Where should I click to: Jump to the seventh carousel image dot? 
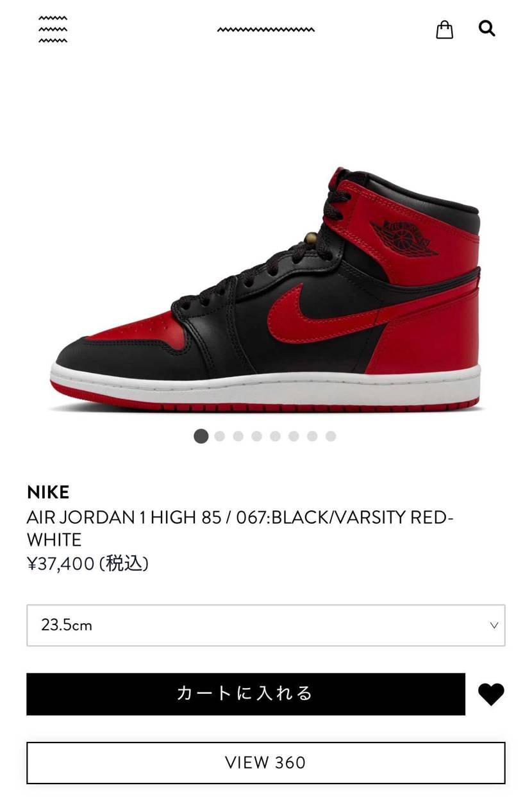[x=312, y=436]
